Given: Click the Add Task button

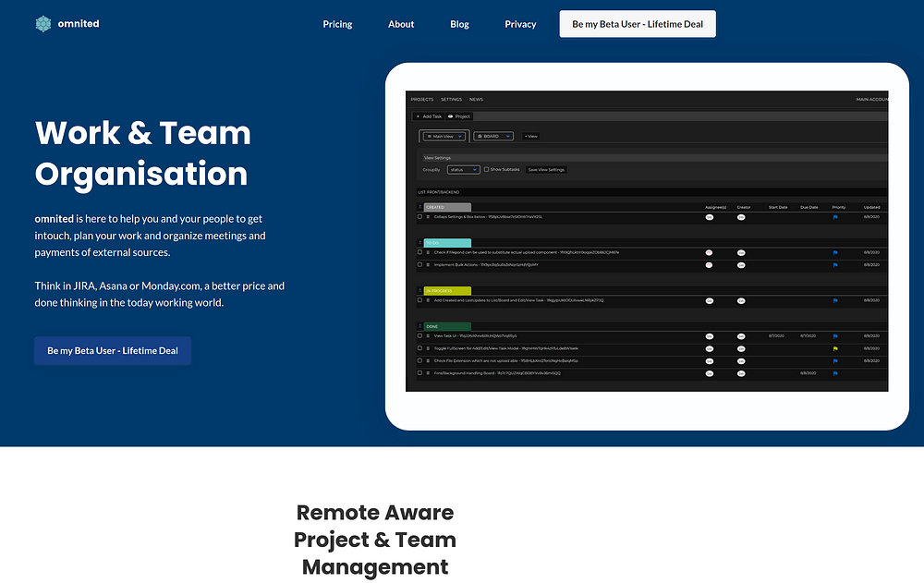Looking at the screenshot, I should (429, 116).
